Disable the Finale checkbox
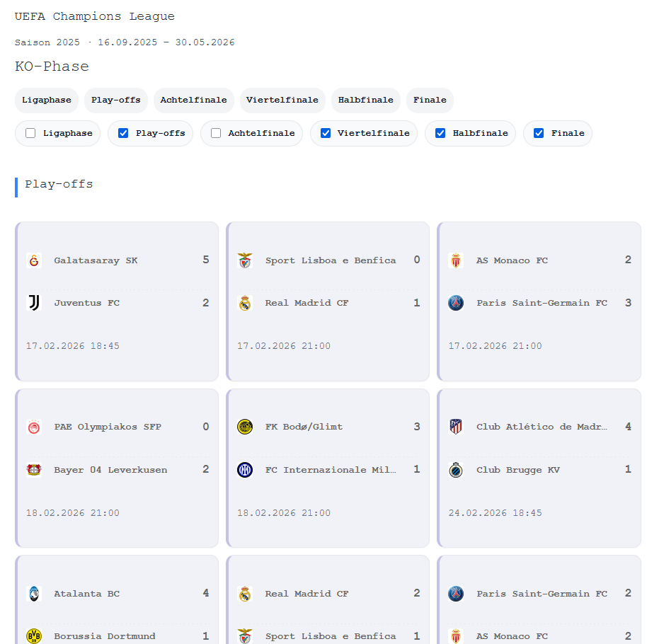The width and height of the screenshot is (647, 644). (x=539, y=133)
